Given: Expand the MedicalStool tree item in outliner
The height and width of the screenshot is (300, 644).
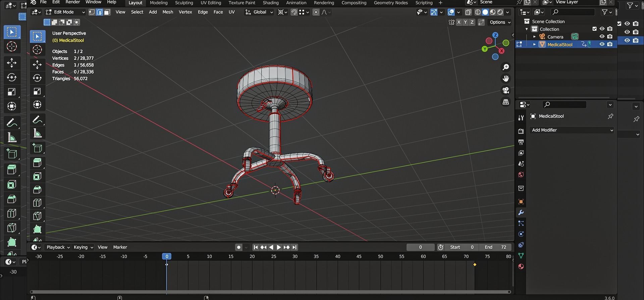Looking at the screenshot, I should click(534, 44).
